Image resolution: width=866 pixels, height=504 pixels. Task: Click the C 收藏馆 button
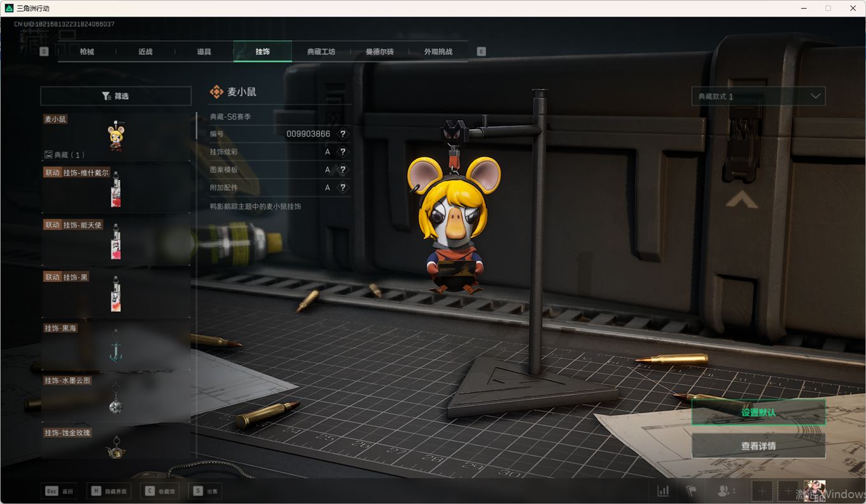159,491
